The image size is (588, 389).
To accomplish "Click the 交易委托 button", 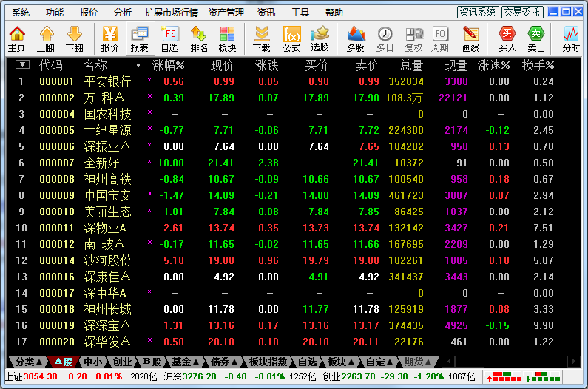I will tap(522, 12).
